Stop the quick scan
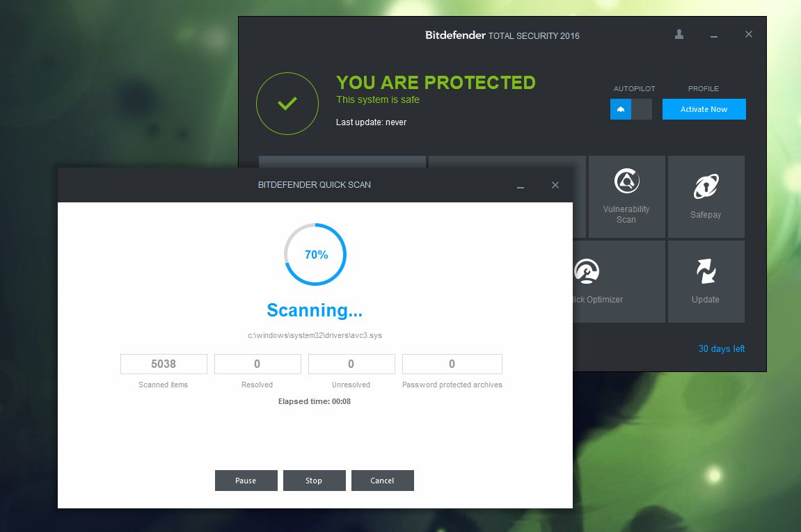801x532 pixels. coord(314,481)
